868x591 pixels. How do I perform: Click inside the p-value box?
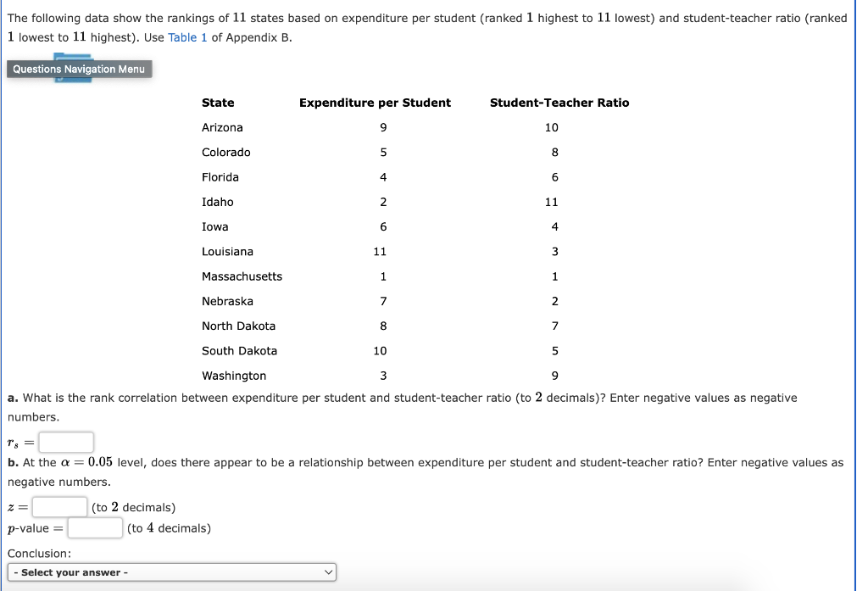pyautogui.click(x=94, y=527)
